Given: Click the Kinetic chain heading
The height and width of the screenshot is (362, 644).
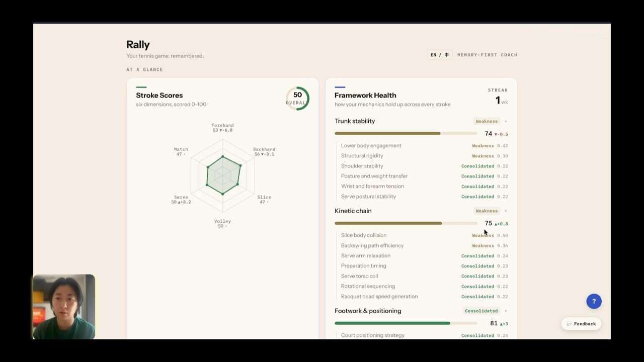Looking at the screenshot, I should [353, 211].
